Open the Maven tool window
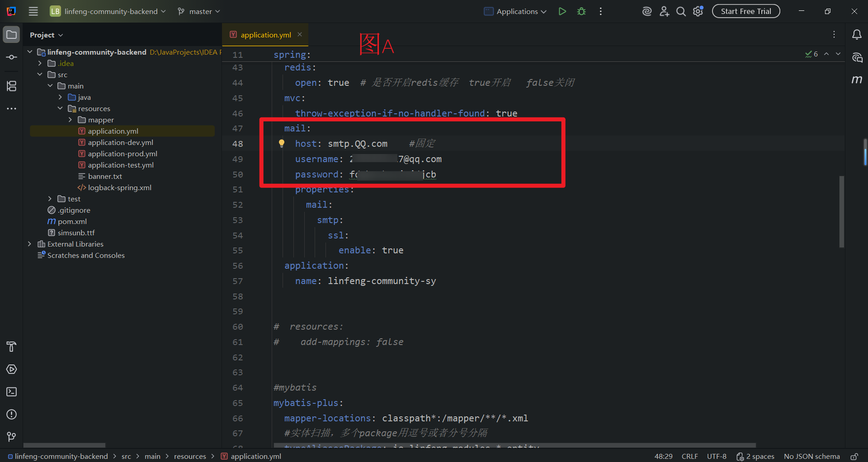The width and height of the screenshot is (868, 462). point(857,80)
